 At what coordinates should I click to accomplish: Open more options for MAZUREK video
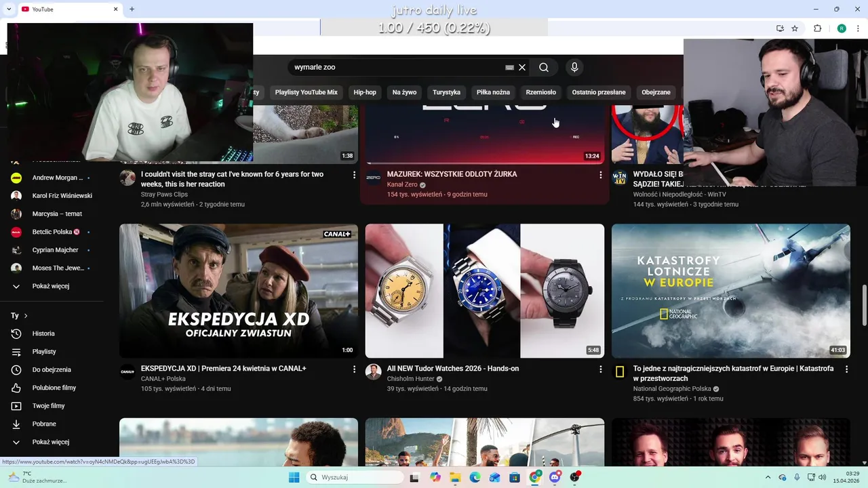pos(600,175)
